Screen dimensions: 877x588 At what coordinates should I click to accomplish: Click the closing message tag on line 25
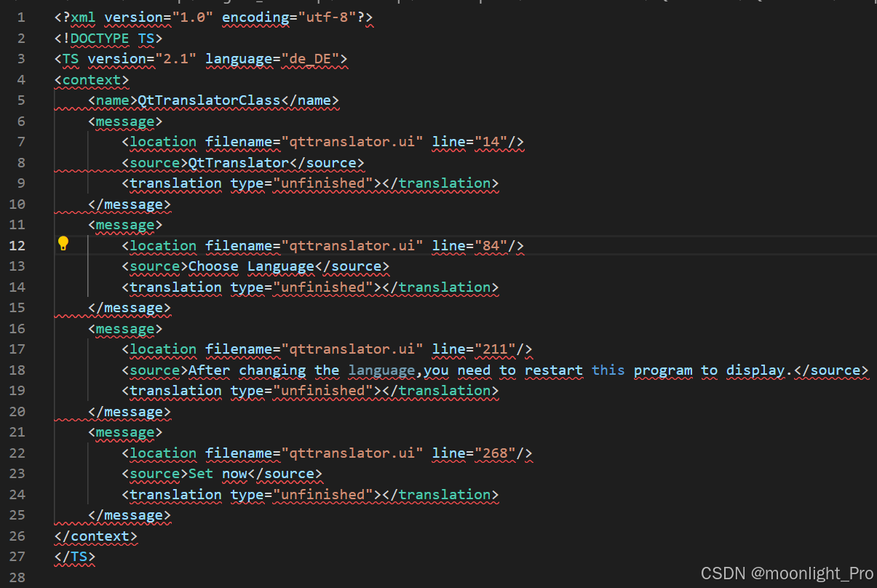point(130,514)
